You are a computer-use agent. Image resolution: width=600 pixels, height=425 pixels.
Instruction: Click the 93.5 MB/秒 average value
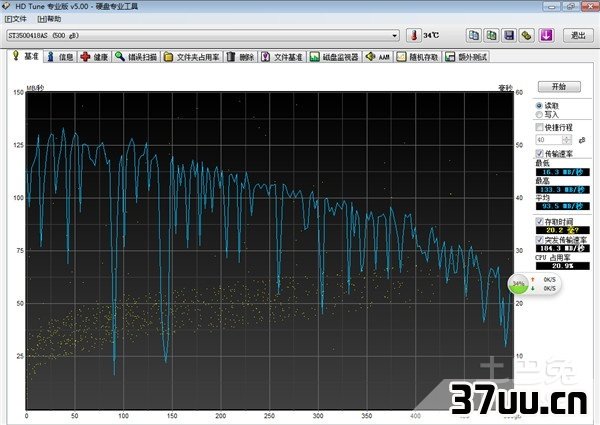coord(562,206)
